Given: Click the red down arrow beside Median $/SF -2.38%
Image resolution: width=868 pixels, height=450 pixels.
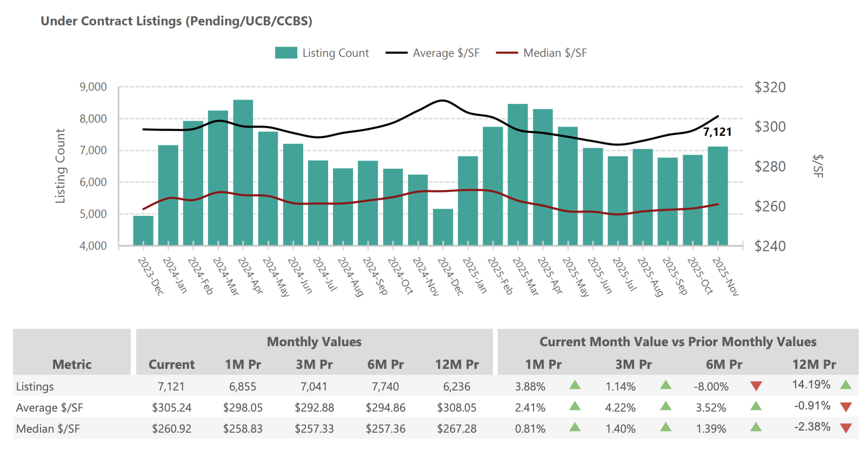Looking at the screenshot, I should [846, 428].
